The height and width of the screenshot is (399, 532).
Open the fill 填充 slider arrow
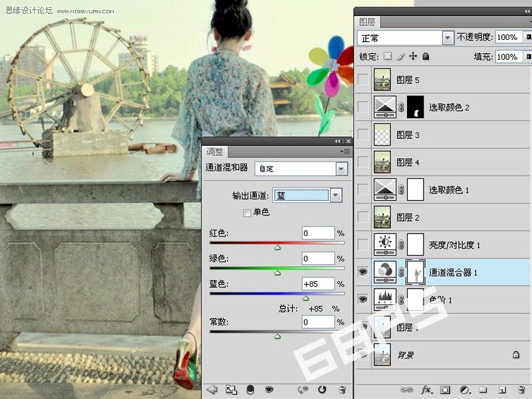pyautogui.click(x=528, y=57)
